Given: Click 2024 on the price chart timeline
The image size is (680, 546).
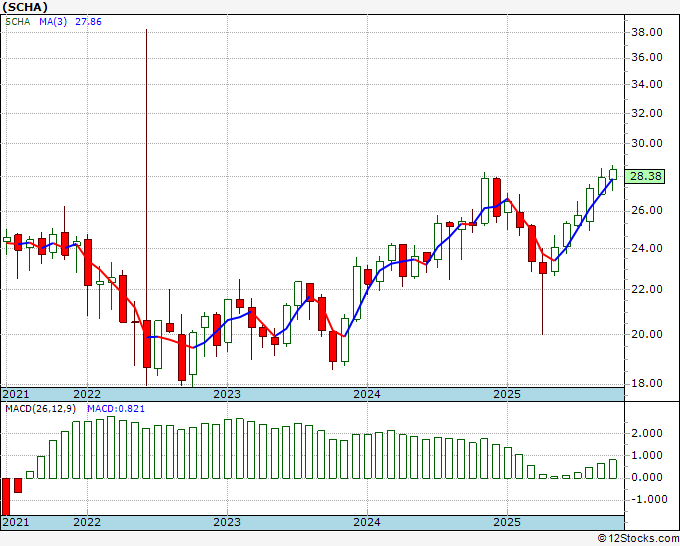Looking at the screenshot, I should (x=367, y=394).
